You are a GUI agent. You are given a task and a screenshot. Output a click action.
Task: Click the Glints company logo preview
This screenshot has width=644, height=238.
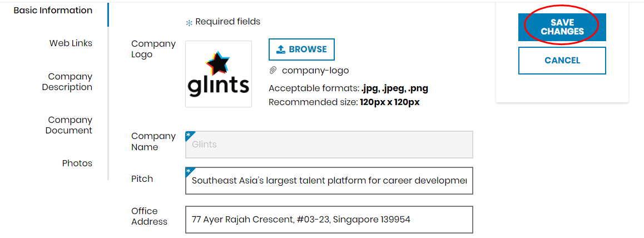(x=219, y=74)
